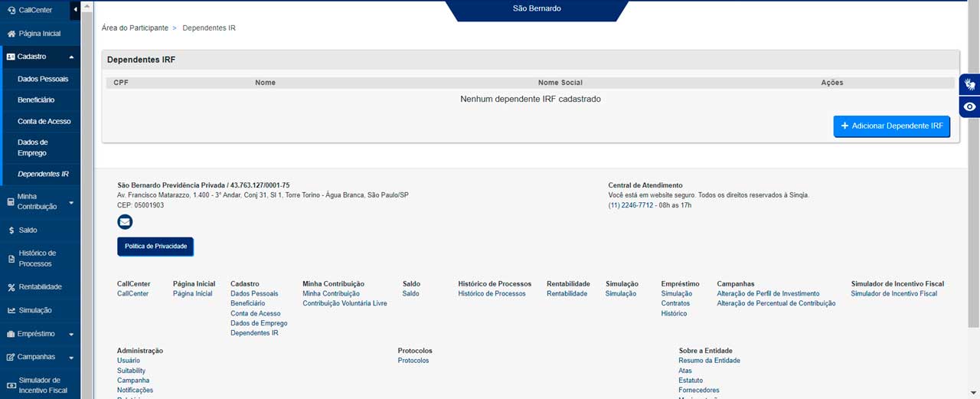The width and height of the screenshot is (980, 399).
Task: Click the Cadastro id-card icon
Action: point(11,57)
